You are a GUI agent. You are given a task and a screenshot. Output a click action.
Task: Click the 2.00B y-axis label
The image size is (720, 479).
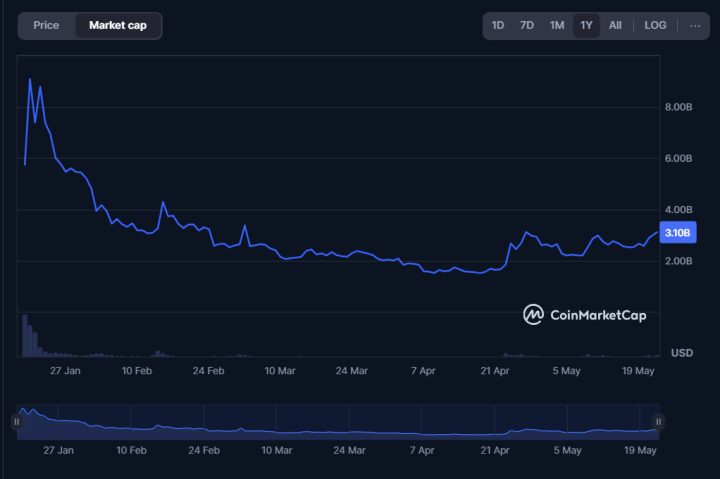(679, 261)
